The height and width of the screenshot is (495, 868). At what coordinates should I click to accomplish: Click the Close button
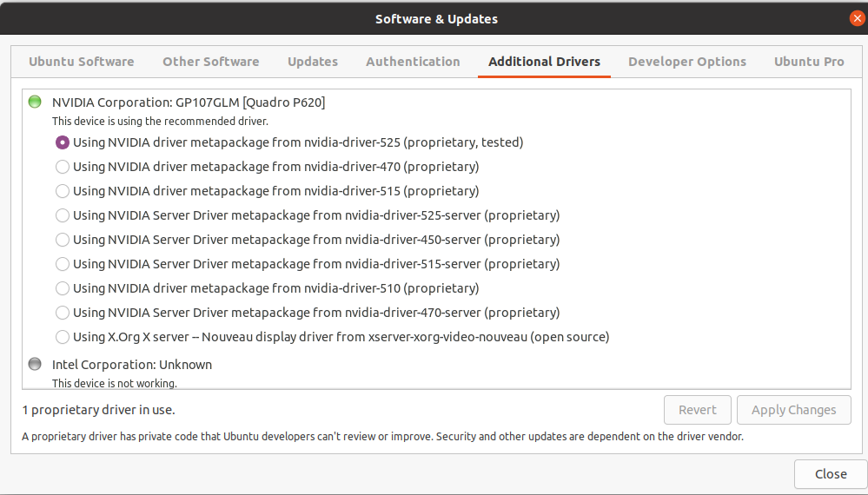point(831,474)
